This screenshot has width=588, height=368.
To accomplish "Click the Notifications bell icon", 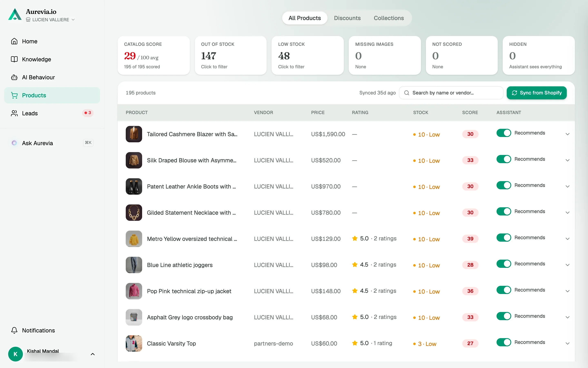I will [14, 330].
